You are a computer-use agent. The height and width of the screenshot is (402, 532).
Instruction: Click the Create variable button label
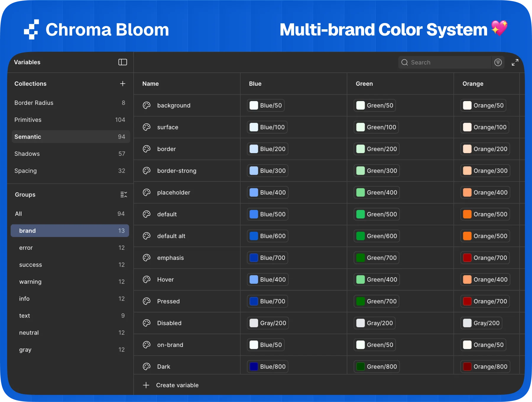click(x=177, y=385)
